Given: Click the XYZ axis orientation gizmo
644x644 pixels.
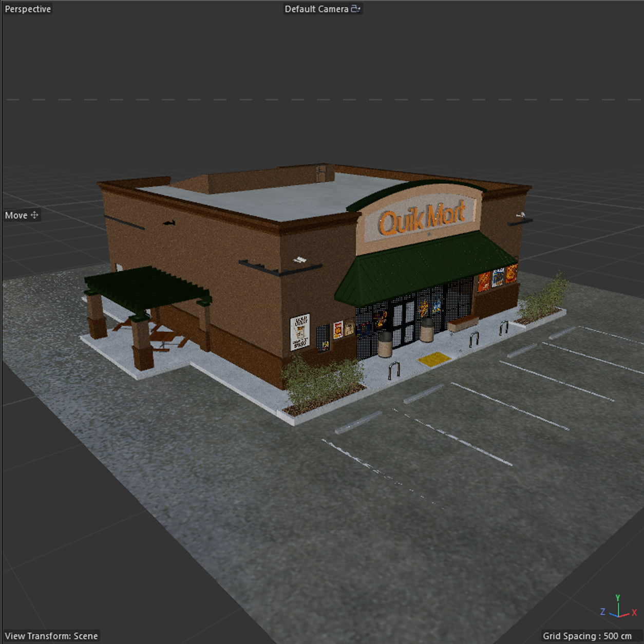Looking at the screenshot, I should click(618, 607).
